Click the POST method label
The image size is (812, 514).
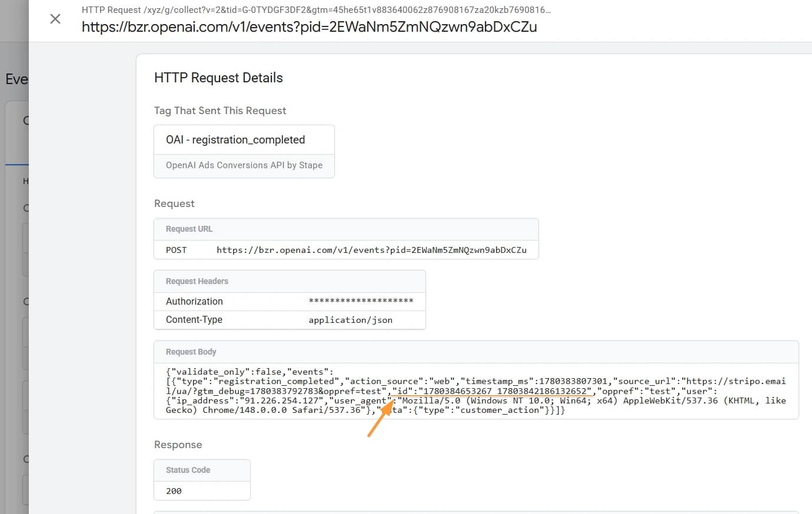[176, 250]
